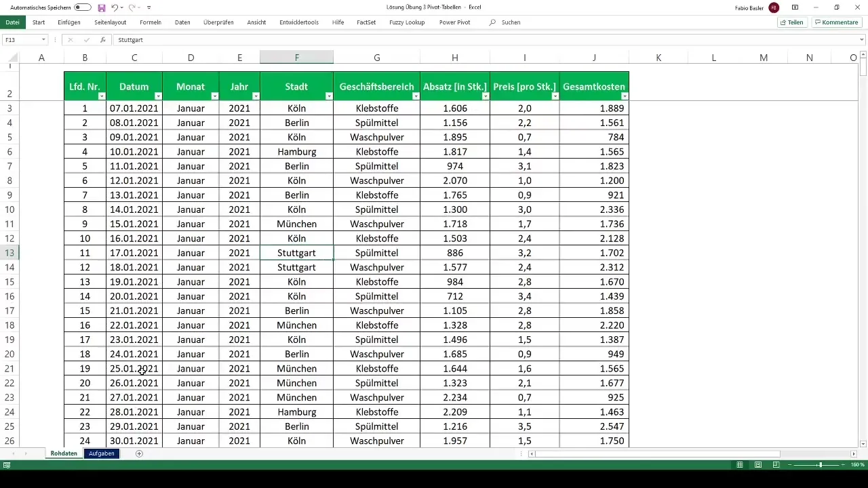Open the Ribbon display options icon
This screenshot has width=868, height=488.
coord(795,7)
